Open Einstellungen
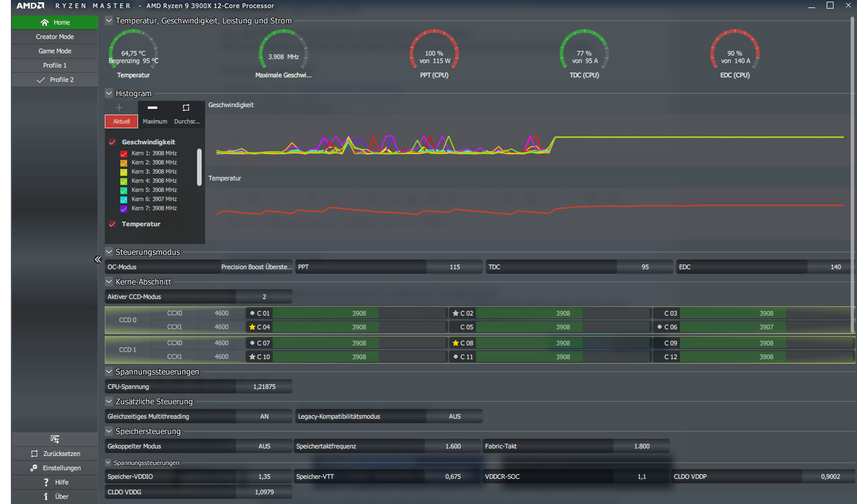The width and height of the screenshot is (857, 504). coord(55,468)
